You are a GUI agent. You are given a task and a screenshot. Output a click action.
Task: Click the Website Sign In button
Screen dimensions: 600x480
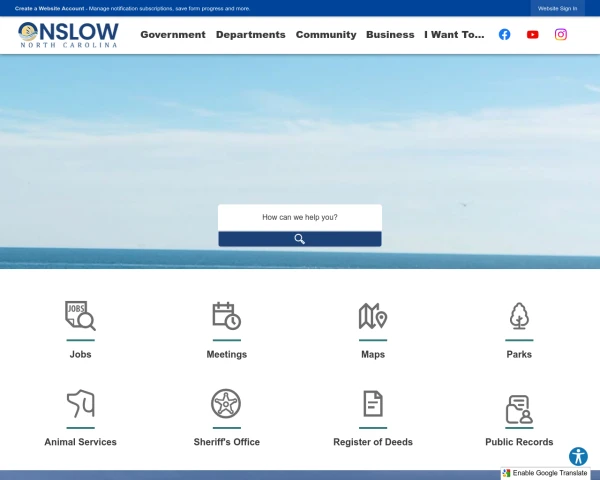pyautogui.click(x=557, y=8)
